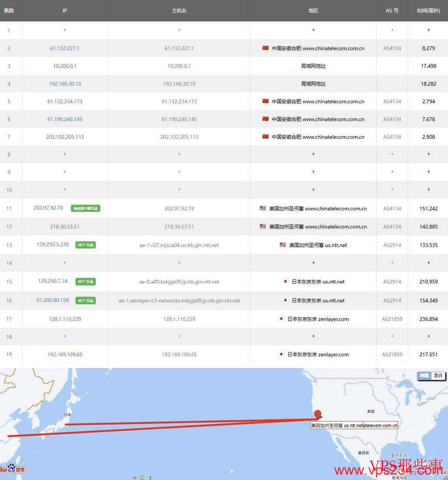Click the time value 236.894
The image size is (448, 480).
coord(428,319)
